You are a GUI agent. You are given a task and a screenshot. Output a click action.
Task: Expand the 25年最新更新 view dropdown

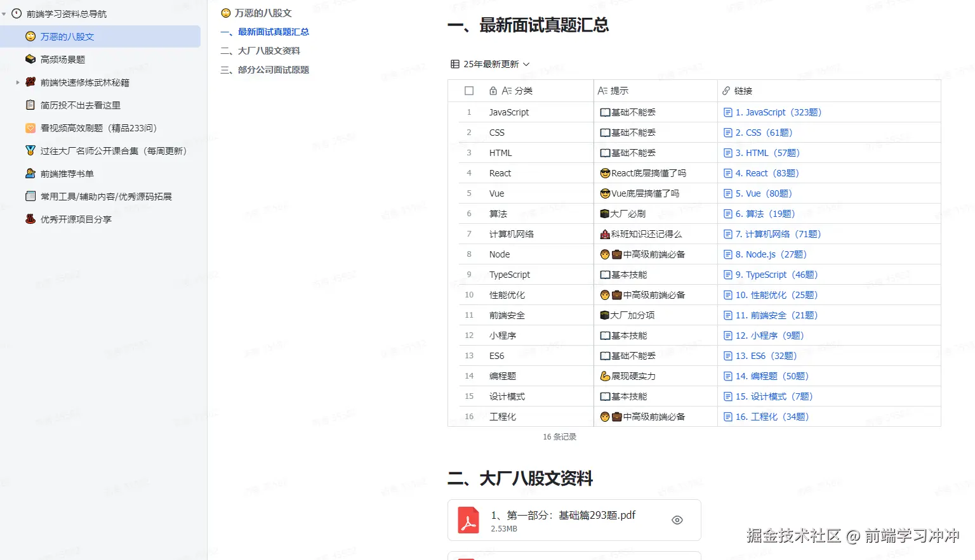coord(526,64)
